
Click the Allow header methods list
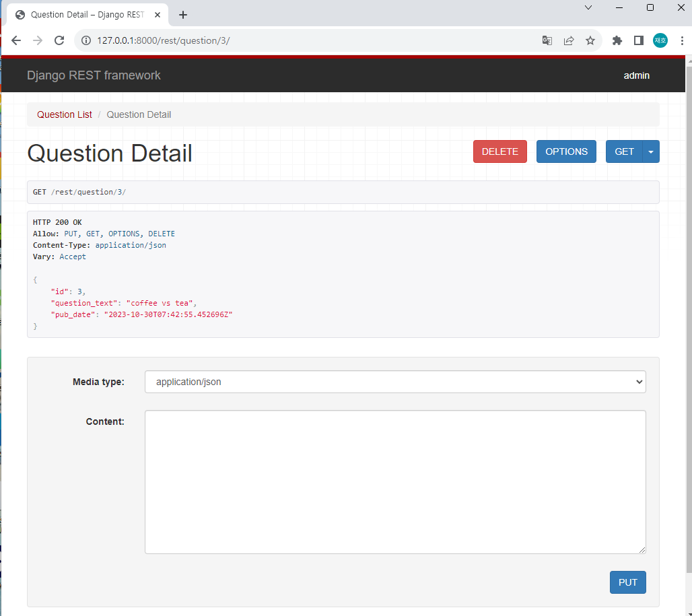(120, 234)
